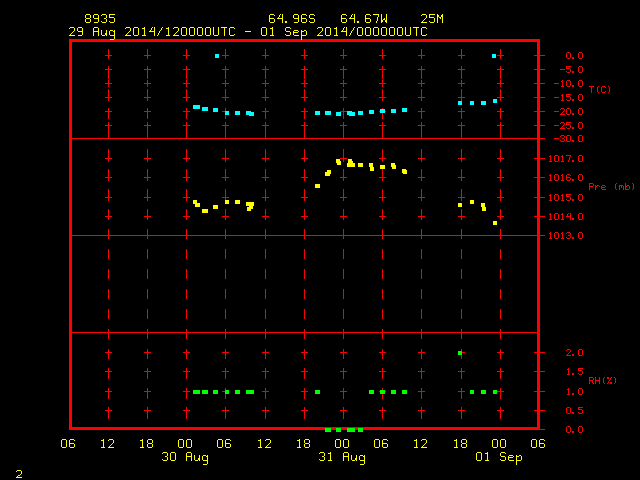Viewport: 640px width, 480px height.
Task: Click the longitude 64.67W text
Action: point(364,19)
